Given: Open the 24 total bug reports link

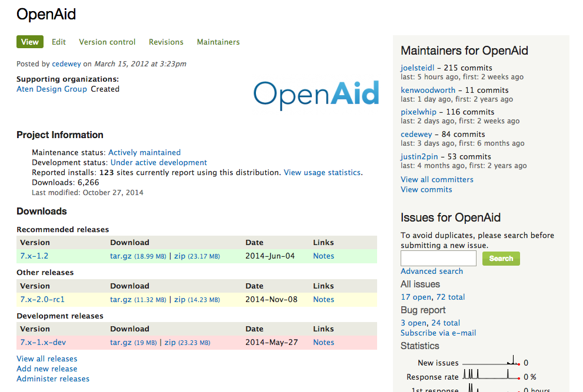Looking at the screenshot, I should pos(446,323).
